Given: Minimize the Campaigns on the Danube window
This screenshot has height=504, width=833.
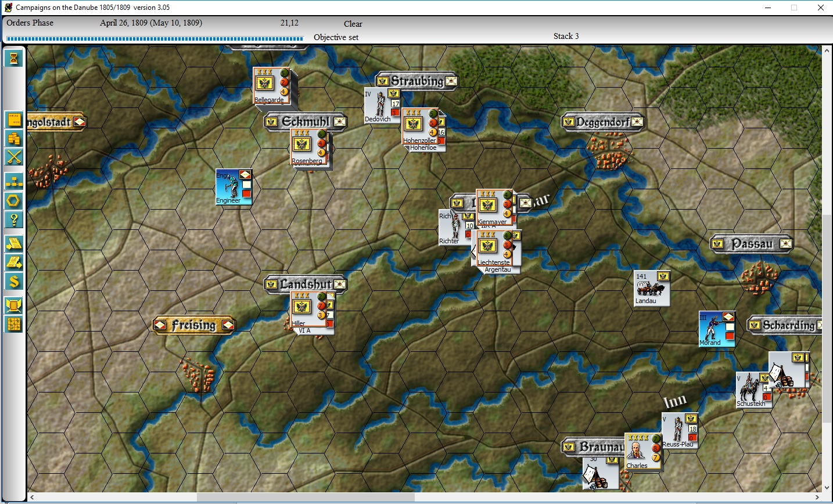Looking at the screenshot, I should (x=767, y=8).
